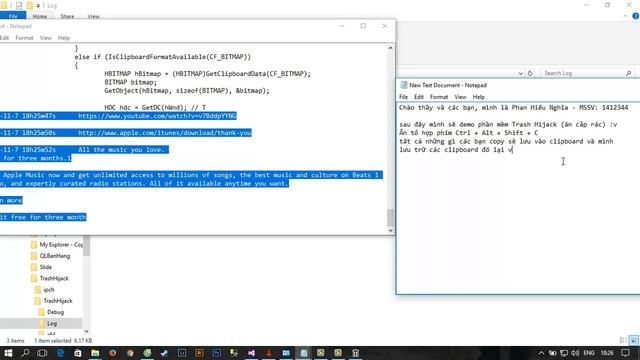
Task: Open View menu in New Text Document Notepad
Action: 460,97
